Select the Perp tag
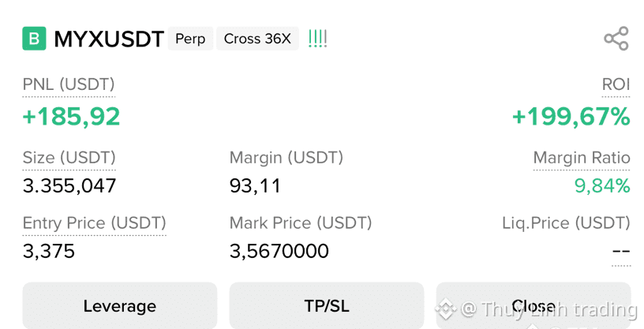Screen dimensions: 644x329 click(190, 39)
